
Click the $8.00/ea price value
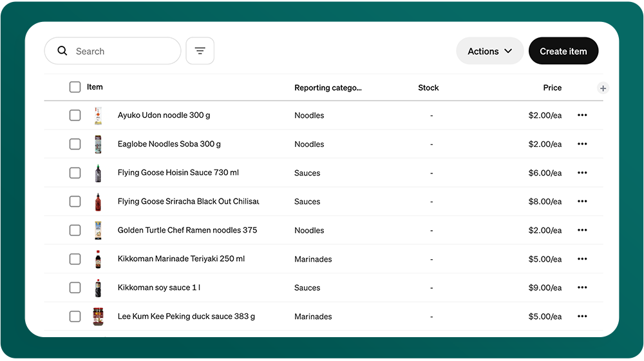[x=545, y=202]
